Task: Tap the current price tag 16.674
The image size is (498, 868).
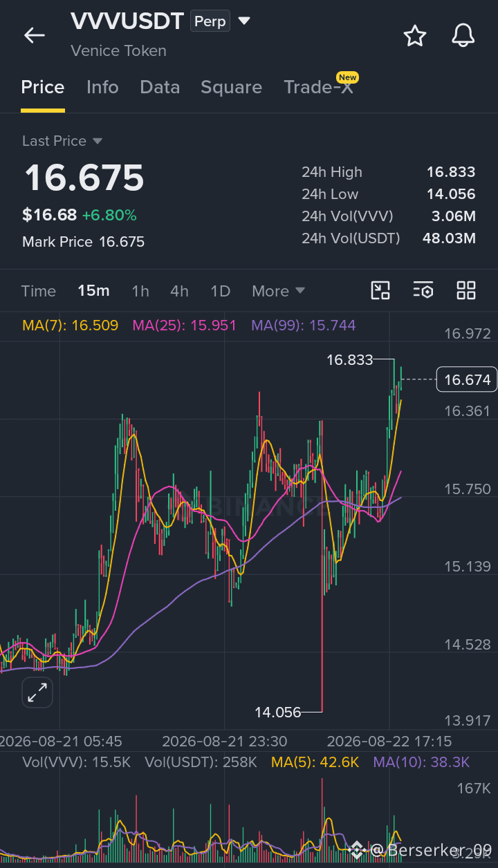Action: pos(467,379)
